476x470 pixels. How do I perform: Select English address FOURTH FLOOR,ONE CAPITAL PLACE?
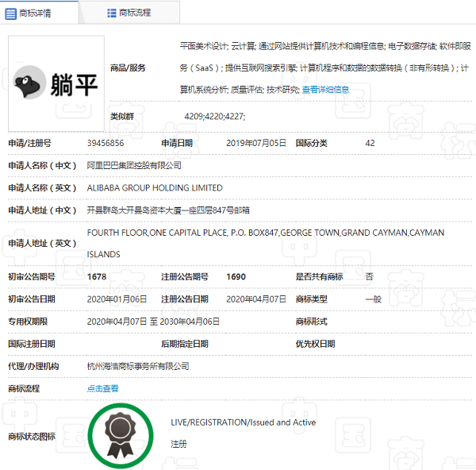point(157,233)
